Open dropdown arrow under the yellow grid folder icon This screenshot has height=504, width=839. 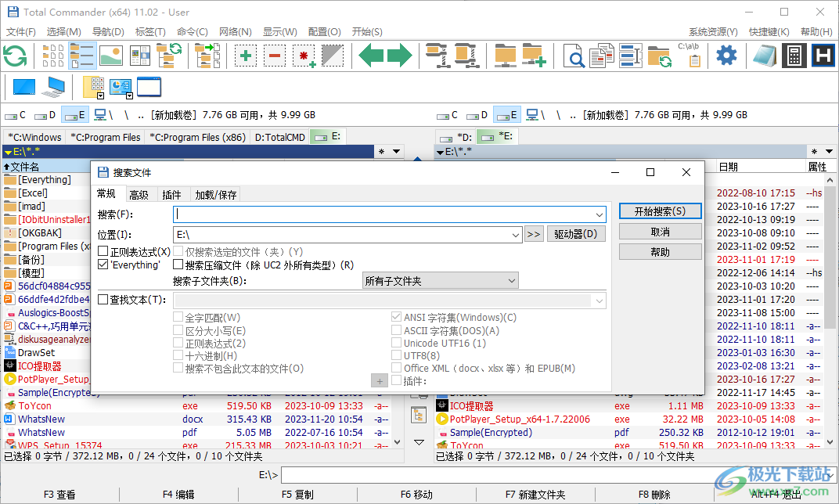pos(101,96)
